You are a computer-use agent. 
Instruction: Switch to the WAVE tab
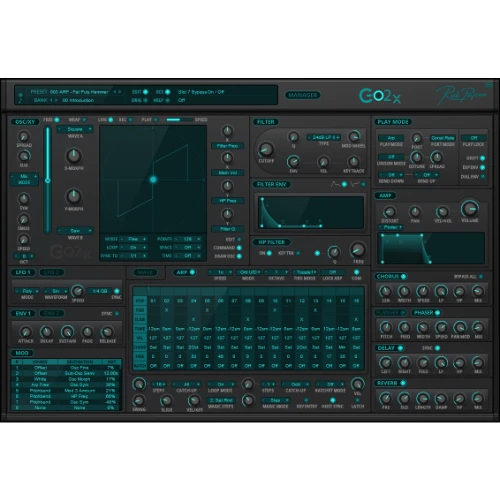click(145, 272)
